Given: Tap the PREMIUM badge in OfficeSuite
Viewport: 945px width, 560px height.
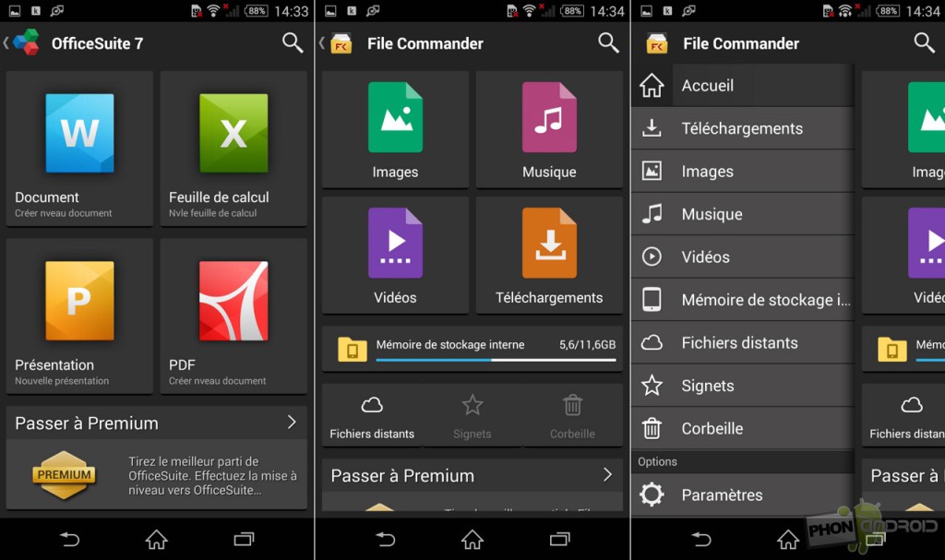Looking at the screenshot, I should point(64,475).
